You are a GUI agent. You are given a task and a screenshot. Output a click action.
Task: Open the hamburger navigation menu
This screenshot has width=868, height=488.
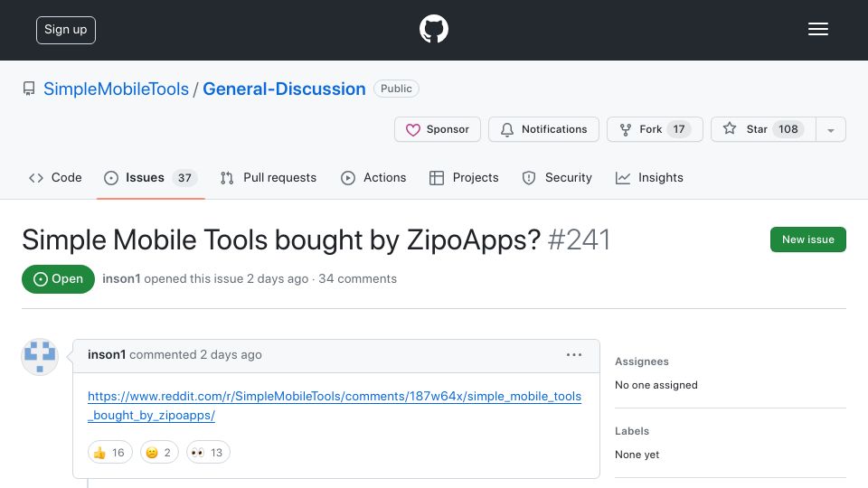pyautogui.click(x=817, y=29)
